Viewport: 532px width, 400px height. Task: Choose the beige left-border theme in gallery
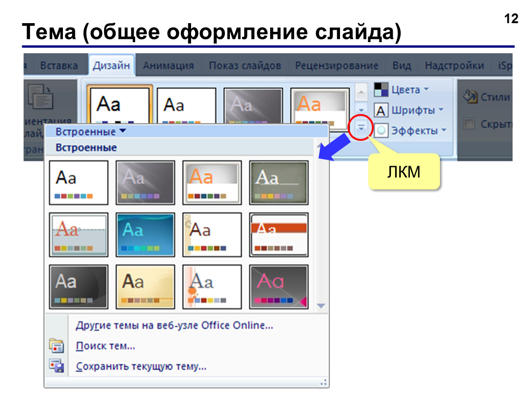(x=212, y=235)
